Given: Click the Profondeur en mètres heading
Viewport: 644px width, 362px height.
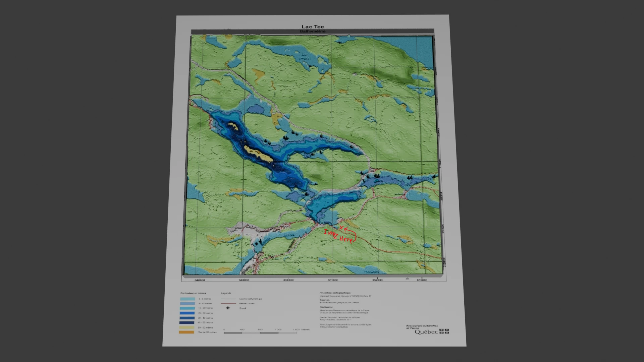Looking at the screenshot, I should point(193,293).
